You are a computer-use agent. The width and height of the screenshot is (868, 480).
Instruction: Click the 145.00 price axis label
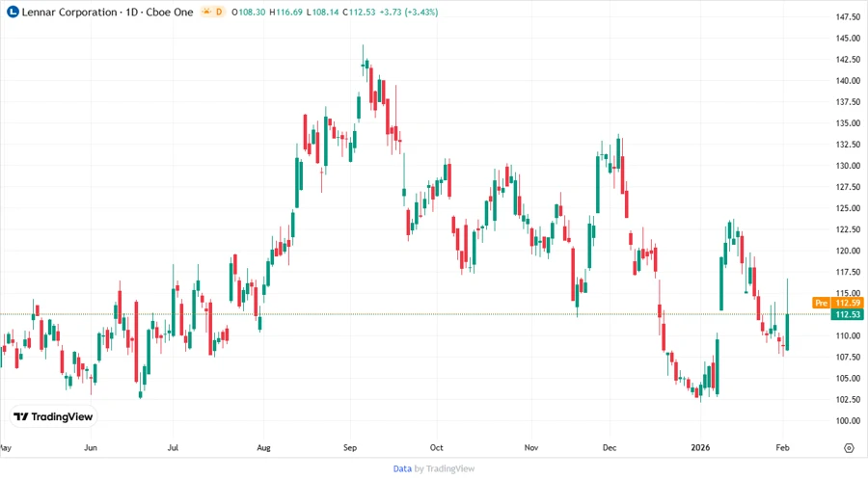click(x=848, y=39)
